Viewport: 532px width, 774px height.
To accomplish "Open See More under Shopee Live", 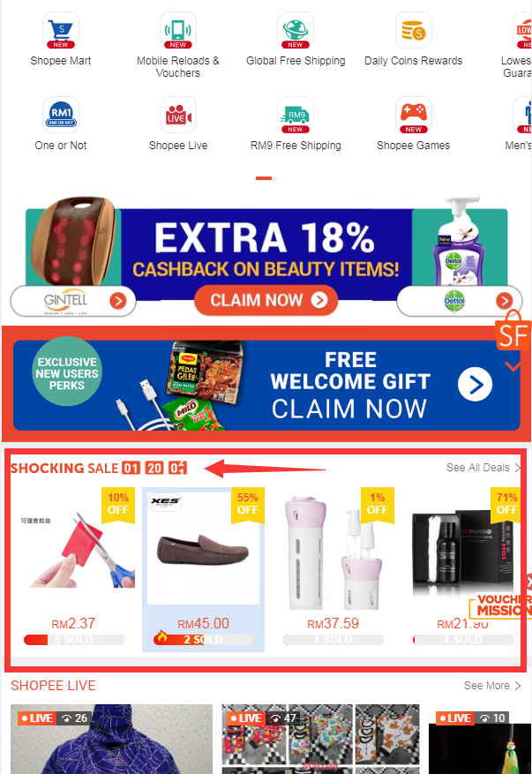I will [492, 686].
